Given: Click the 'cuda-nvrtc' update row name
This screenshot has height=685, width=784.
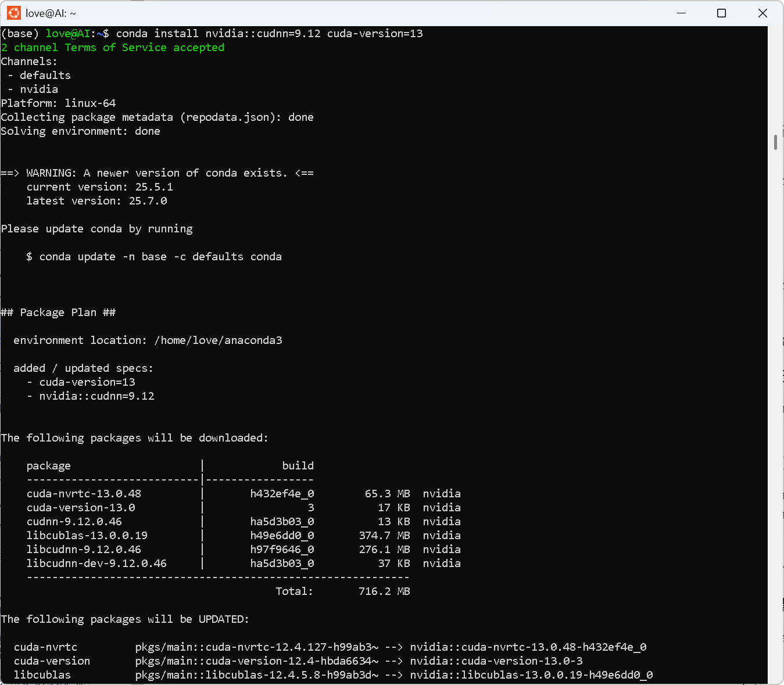Looking at the screenshot, I should click(46, 647).
